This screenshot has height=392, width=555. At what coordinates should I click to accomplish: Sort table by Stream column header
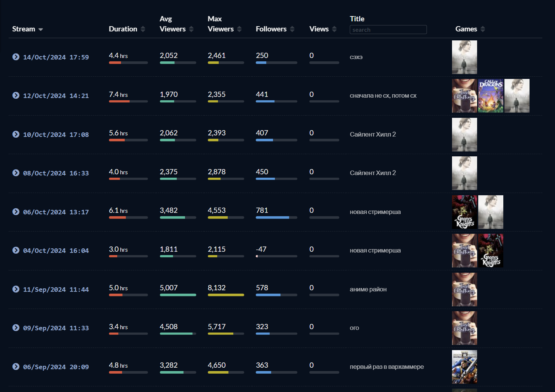24,29
